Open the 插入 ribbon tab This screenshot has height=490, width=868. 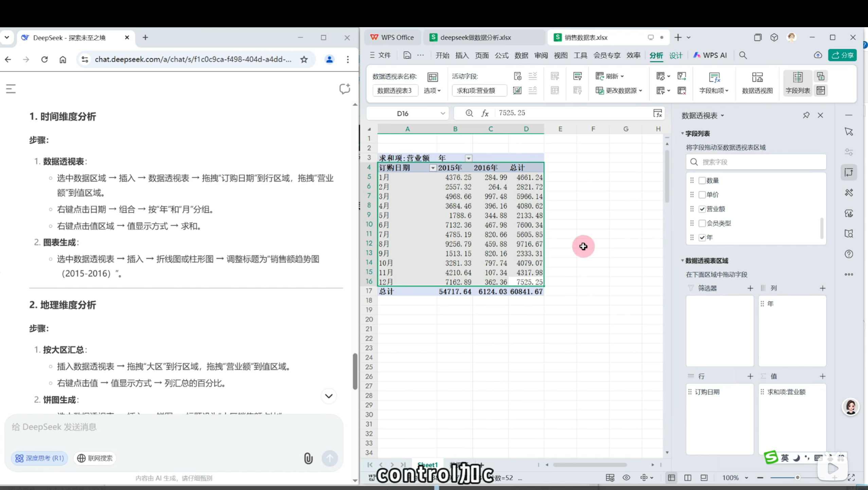click(462, 55)
